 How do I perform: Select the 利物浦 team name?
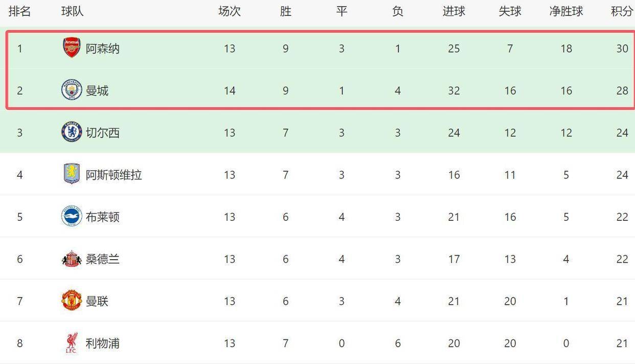click(x=102, y=343)
